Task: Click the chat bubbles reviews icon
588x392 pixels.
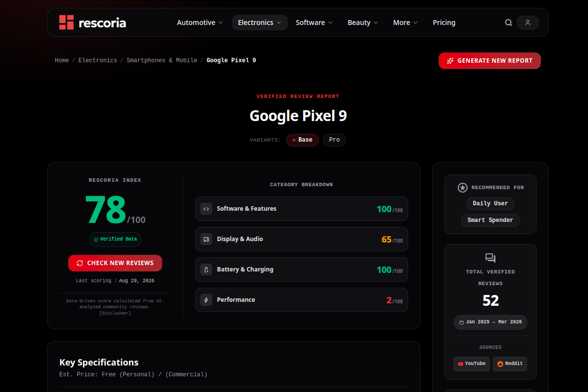Action: click(490, 258)
